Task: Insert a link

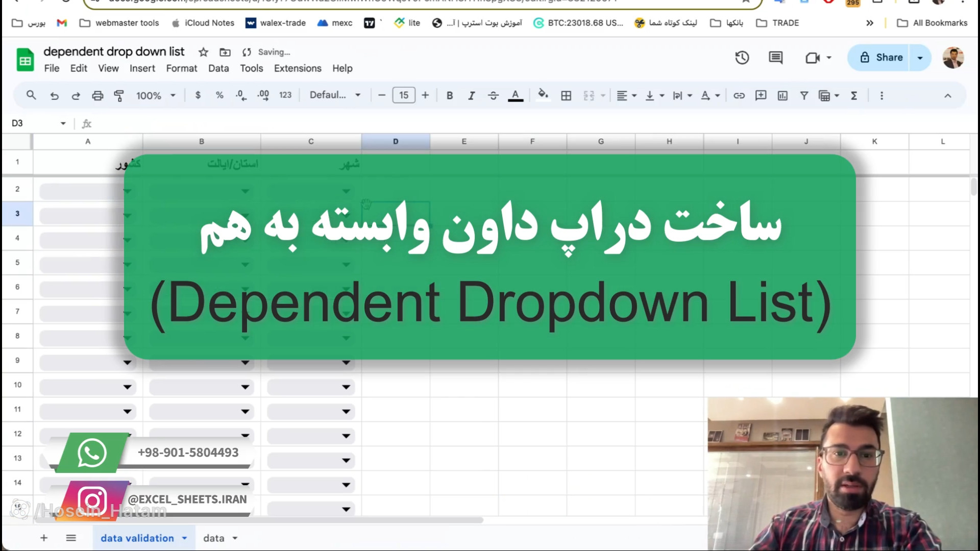Action: coord(739,95)
